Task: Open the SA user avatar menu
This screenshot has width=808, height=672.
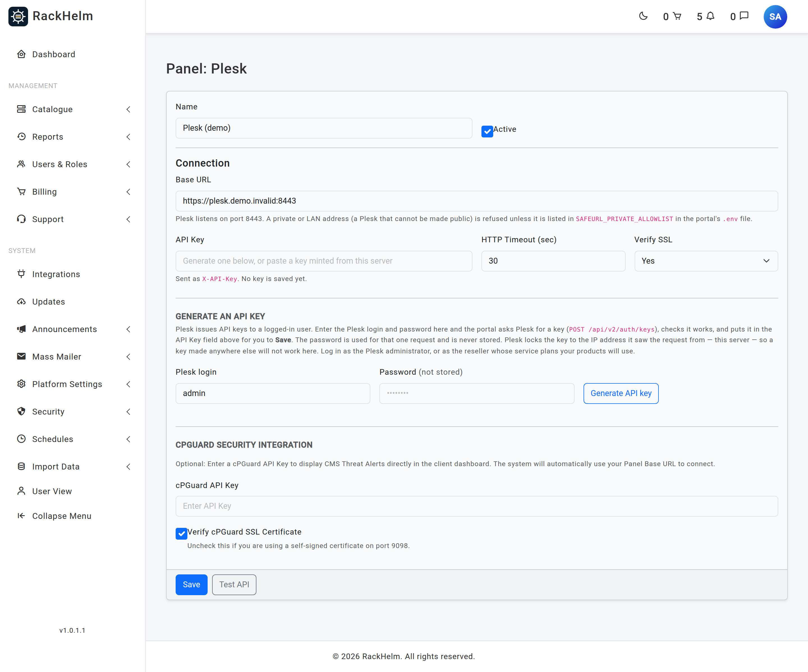Action: pos(775,17)
